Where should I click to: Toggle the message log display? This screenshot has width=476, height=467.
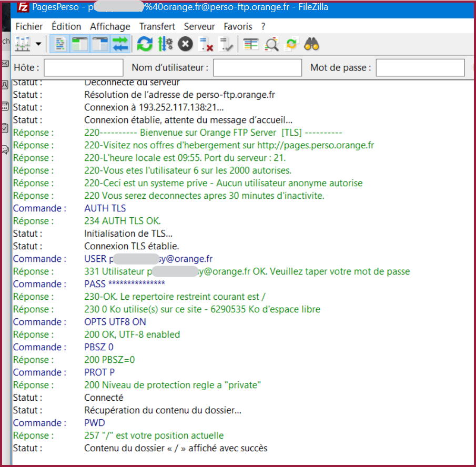click(x=61, y=45)
